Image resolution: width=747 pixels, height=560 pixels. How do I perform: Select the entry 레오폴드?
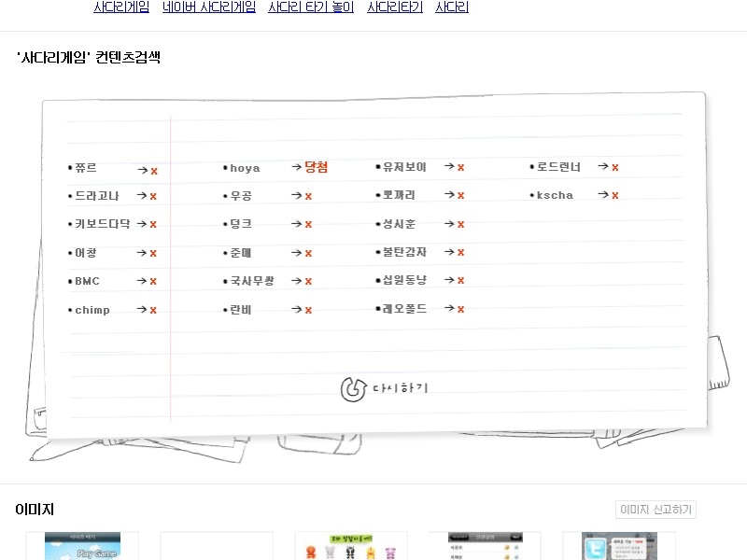404,309
